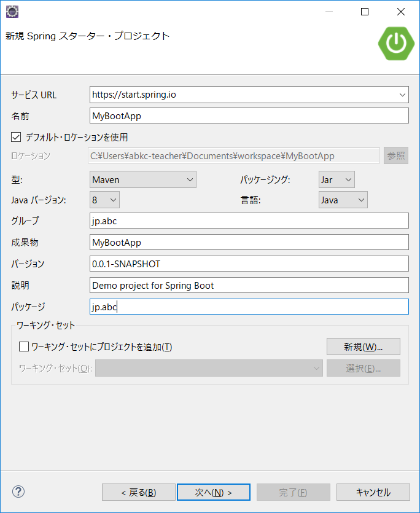Click the Eclipse window icon in title bar
This screenshot has height=513, width=420.
(12, 11)
